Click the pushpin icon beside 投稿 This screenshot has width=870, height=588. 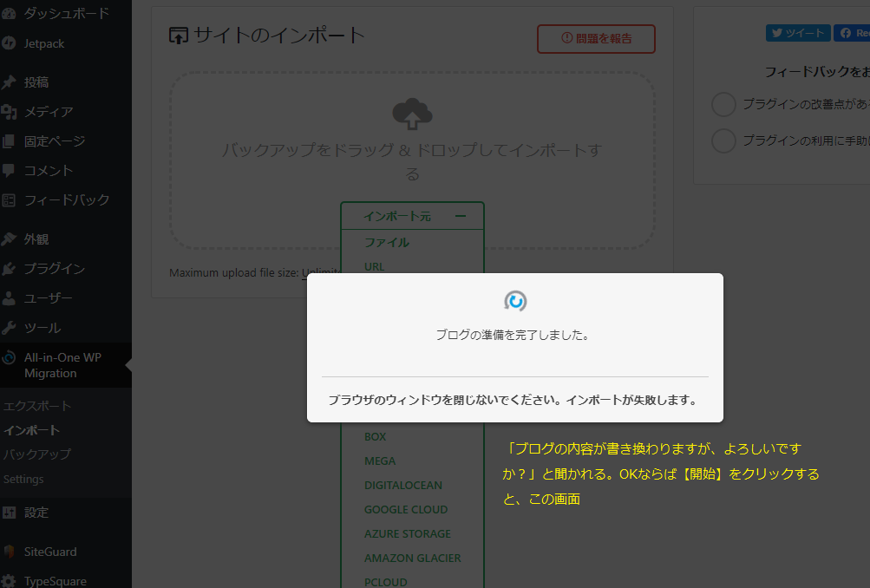point(9,82)
